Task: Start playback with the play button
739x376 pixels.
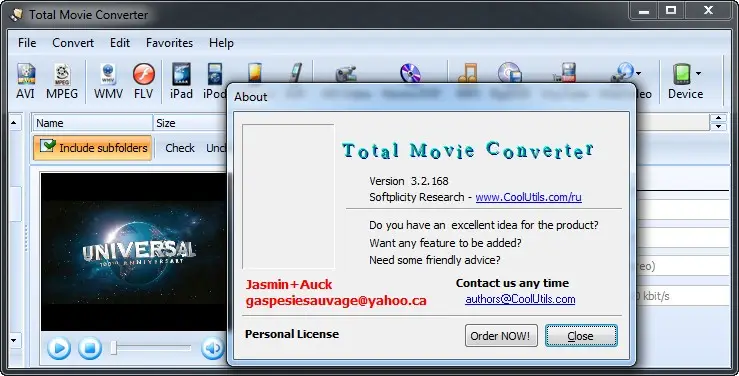Action: [59, 348]
